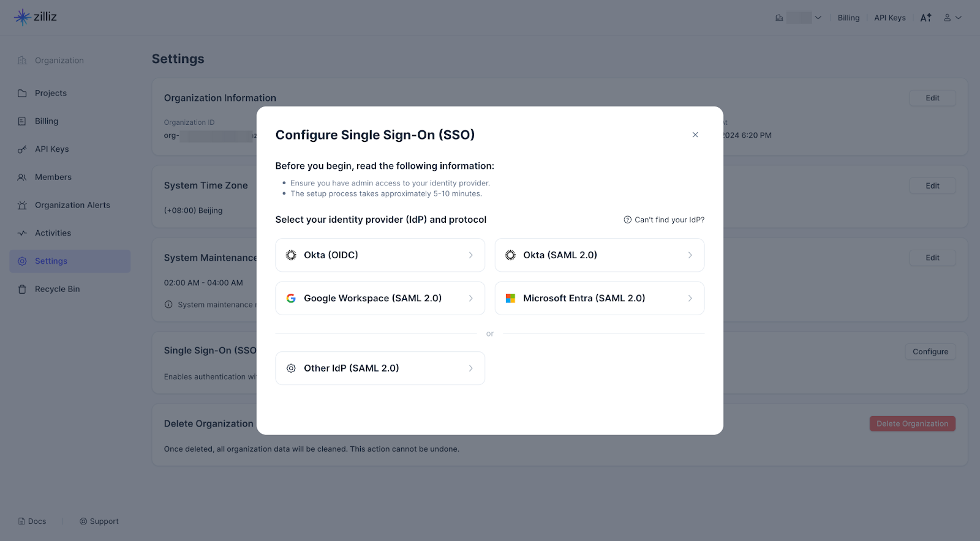Click the Google logo in Google Workspace option
The image size is (980, 541).
(x=291, y=299)
